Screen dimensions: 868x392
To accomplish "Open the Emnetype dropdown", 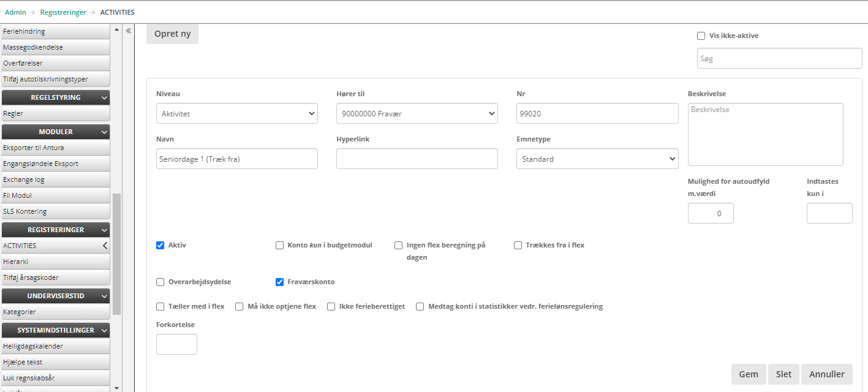I will point(597,159).
